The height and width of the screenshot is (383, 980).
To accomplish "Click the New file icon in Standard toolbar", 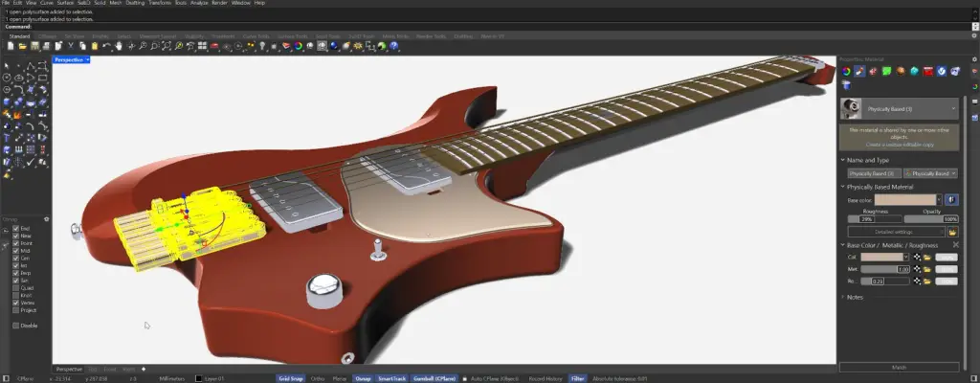I will (x=11, y=46).
